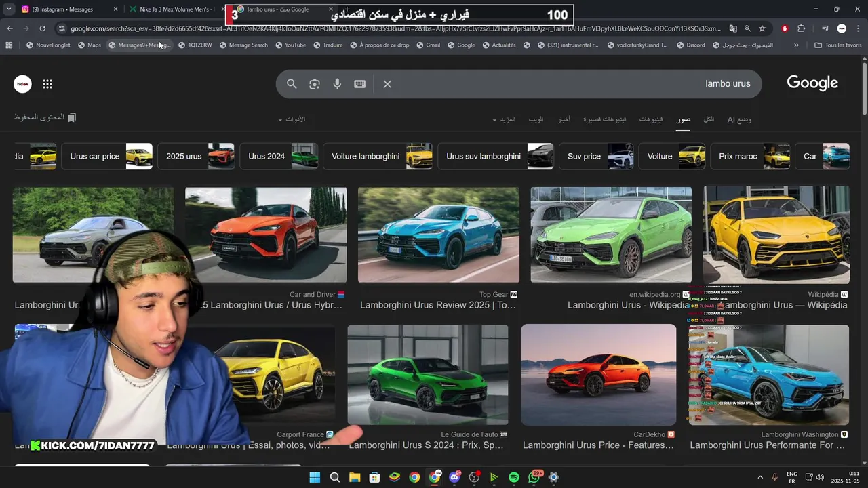Open the Extensions puzzle-piece menu
Viewport: 868px width, 488px height.
point(802,28)
